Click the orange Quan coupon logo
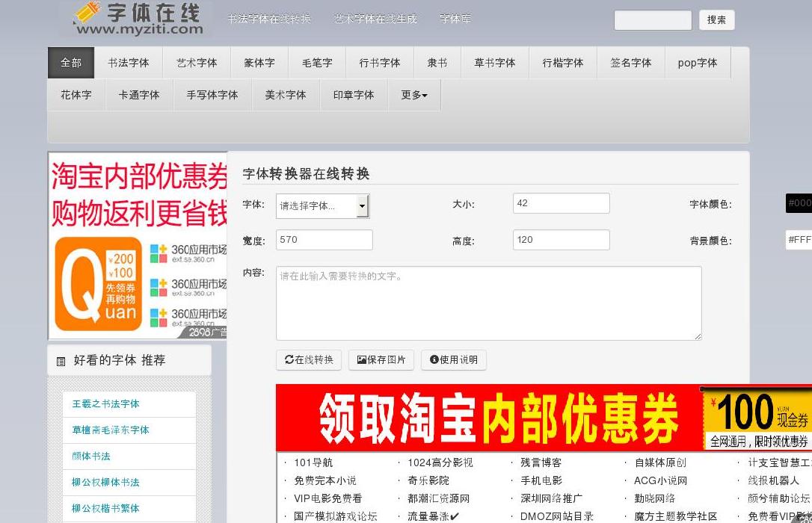Screen dimensions: 812x523 99,284
